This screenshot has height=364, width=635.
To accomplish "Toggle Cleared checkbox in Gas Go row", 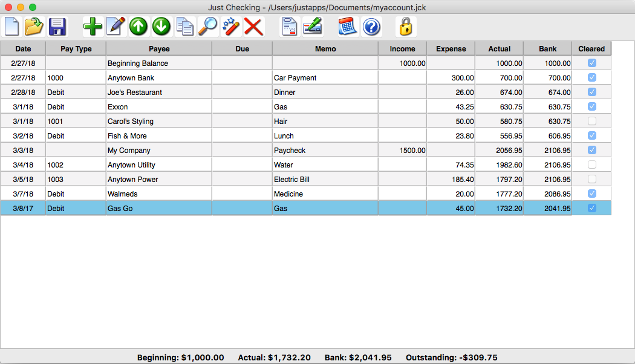I will (x=591, y=208).
